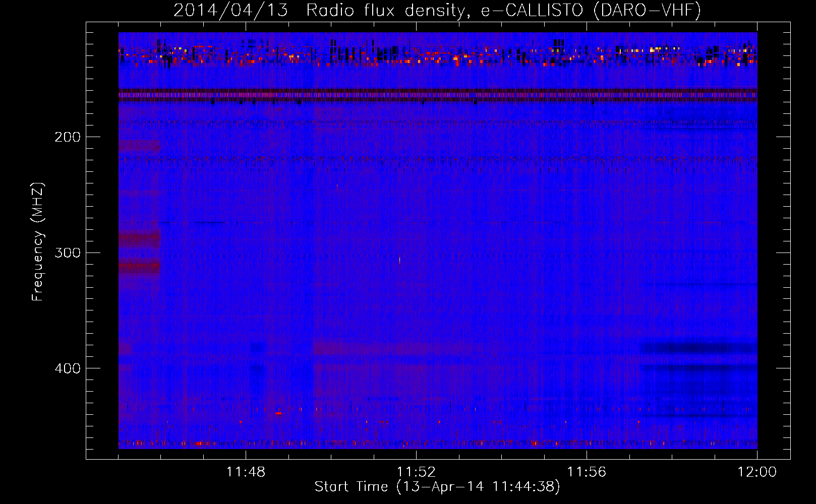Click the red emission patch near 300 MHz
The width and height of the screenshot is (816, 504).
point(140,266)
